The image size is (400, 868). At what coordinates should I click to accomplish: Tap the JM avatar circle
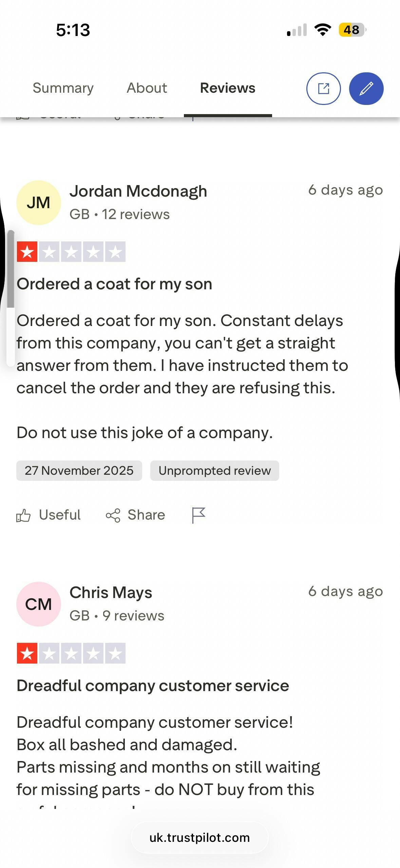point(39,203)
